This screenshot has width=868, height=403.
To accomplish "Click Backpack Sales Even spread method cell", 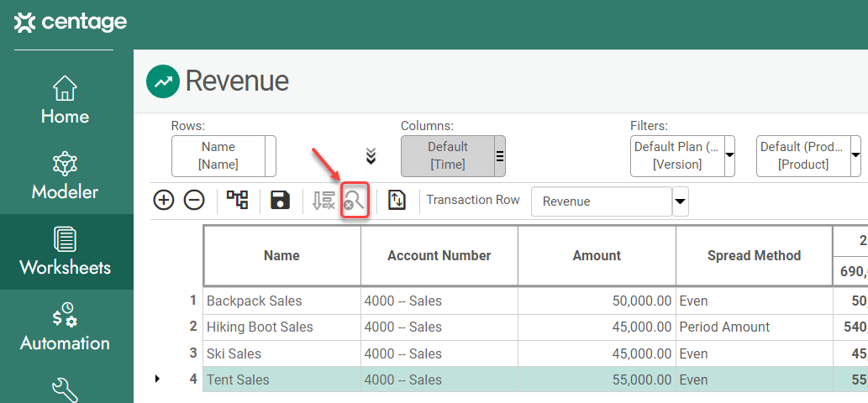I will pyautogui.click(x=754, y=301).
